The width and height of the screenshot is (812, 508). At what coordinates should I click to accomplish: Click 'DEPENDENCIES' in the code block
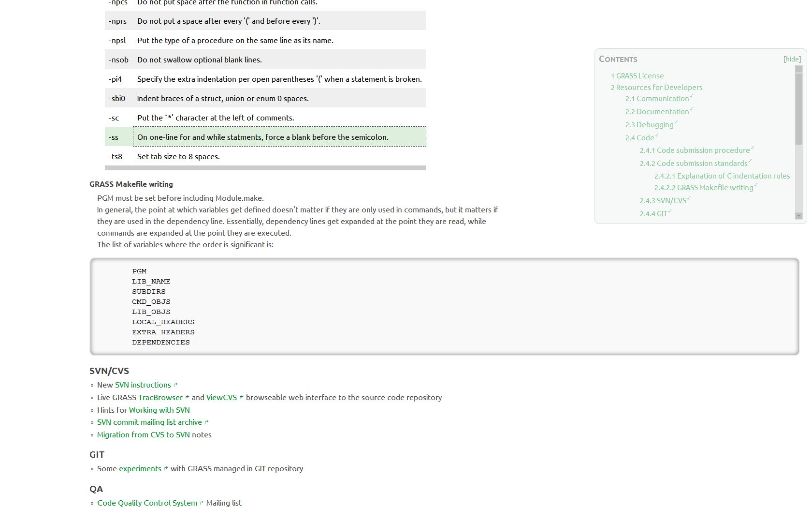pos(161,343)
